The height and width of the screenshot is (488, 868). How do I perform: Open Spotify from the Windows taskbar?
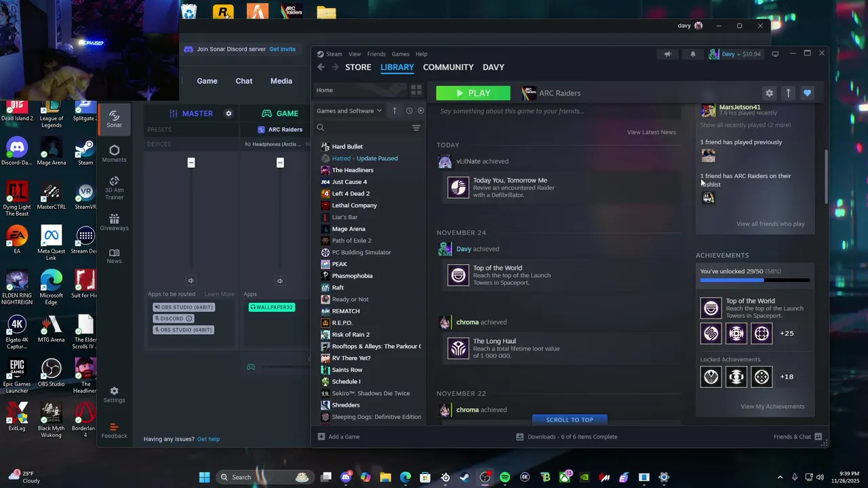pos(505,477)
